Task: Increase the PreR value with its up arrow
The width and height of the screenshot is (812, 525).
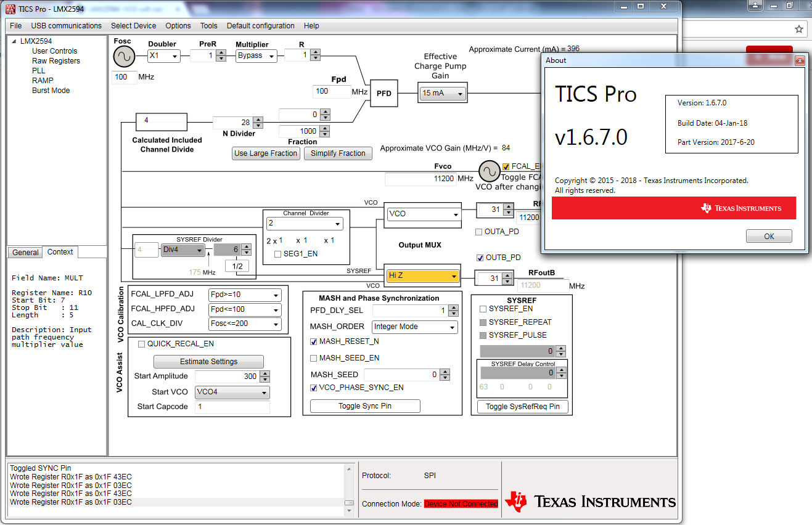Action: [x=220, y=52]
